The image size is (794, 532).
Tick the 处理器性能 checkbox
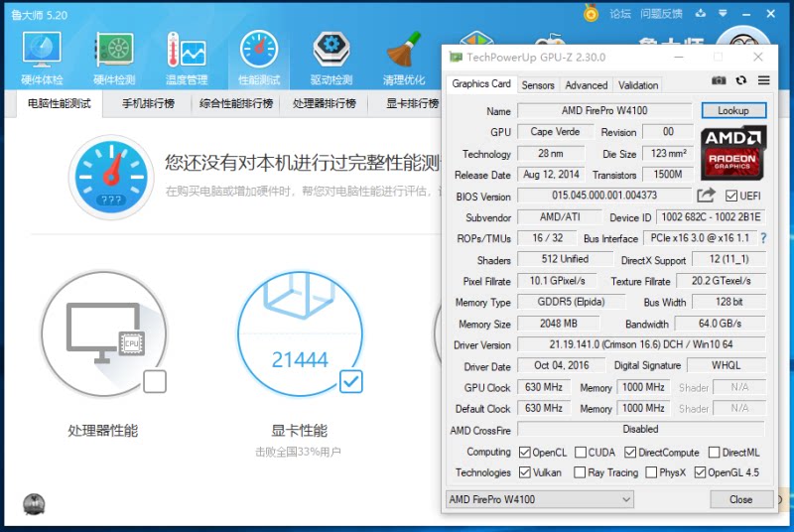click(155, 382)
